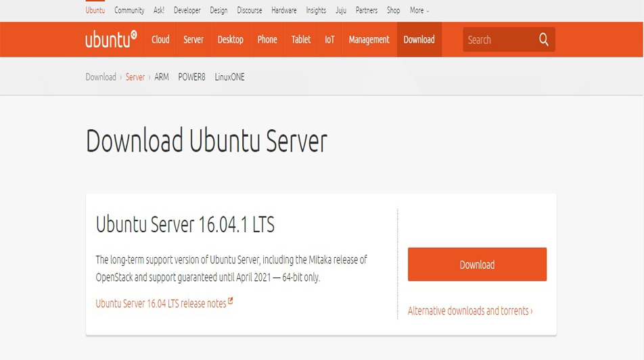Click the Ubuntu logo in the header

point(111,39)
